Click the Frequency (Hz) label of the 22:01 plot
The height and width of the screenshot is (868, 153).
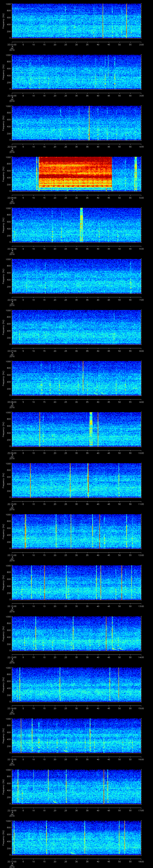[x=3, y=21]
